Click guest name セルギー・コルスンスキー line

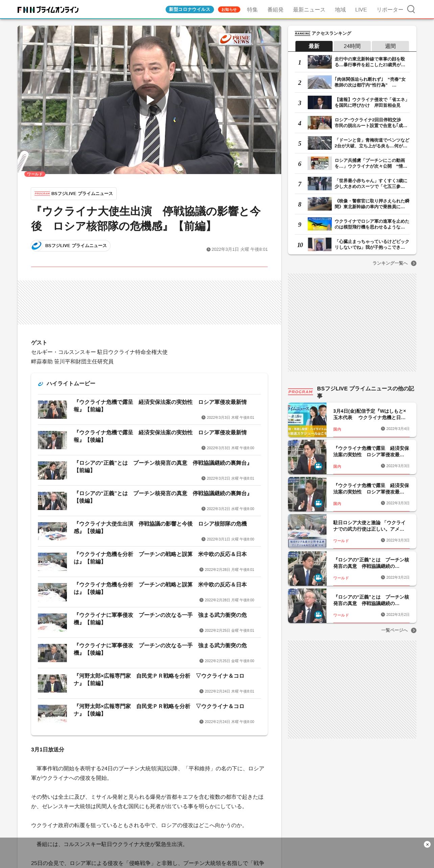(99, 352)
